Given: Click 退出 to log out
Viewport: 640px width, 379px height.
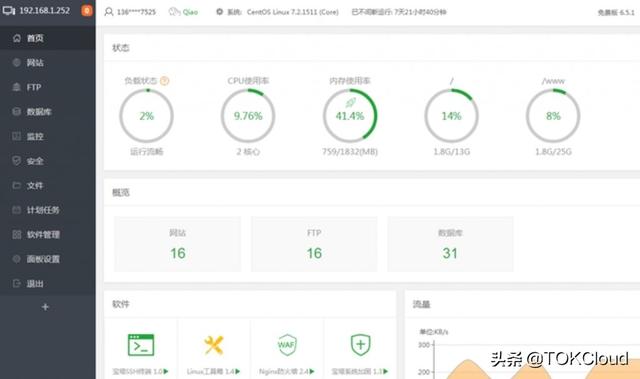Looking at the screenshot, I should coord(48,284).
